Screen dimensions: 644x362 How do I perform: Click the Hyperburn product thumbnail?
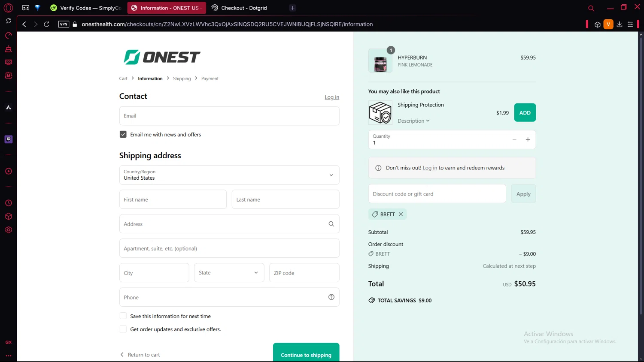pyautogui.click(x=380, y=61)
